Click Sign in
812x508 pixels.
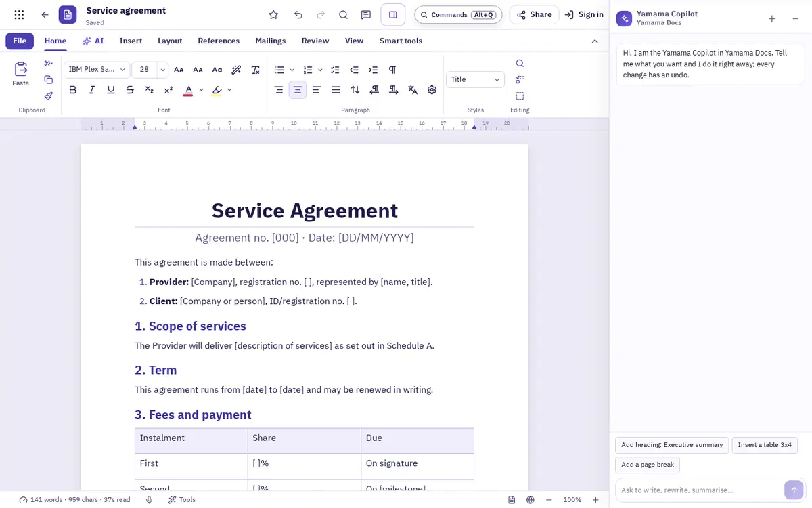[584, 14]
